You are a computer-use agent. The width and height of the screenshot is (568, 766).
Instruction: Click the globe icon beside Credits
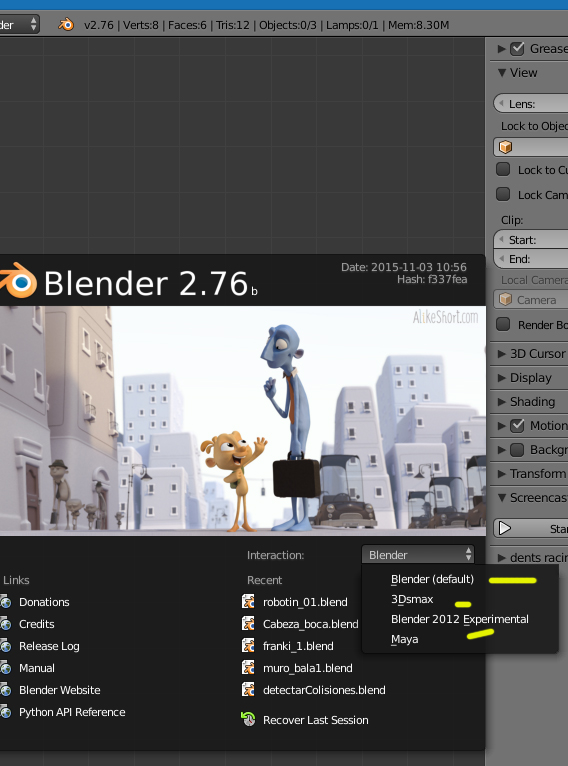(x=5, y=624)
